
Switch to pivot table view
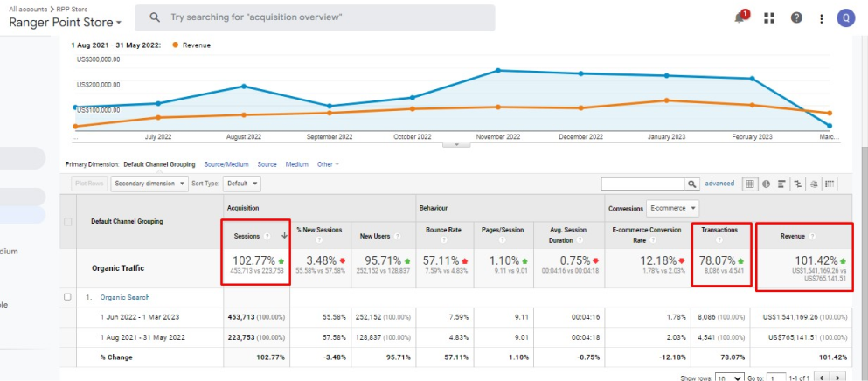(x=830, y=184)
